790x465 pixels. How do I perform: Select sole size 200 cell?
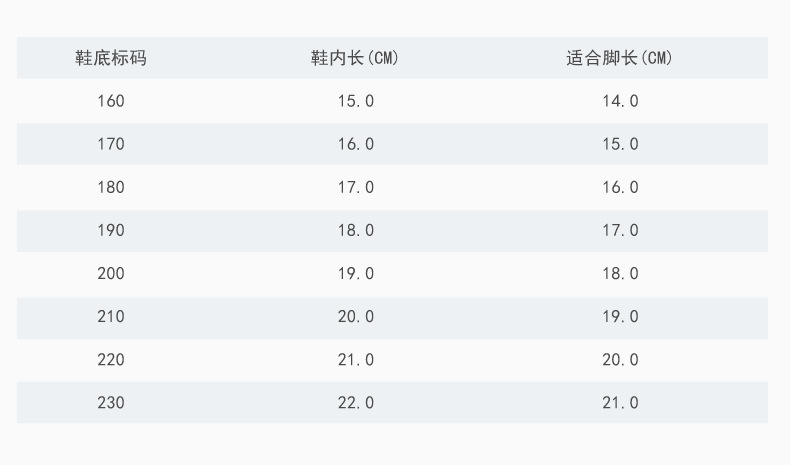111,273
